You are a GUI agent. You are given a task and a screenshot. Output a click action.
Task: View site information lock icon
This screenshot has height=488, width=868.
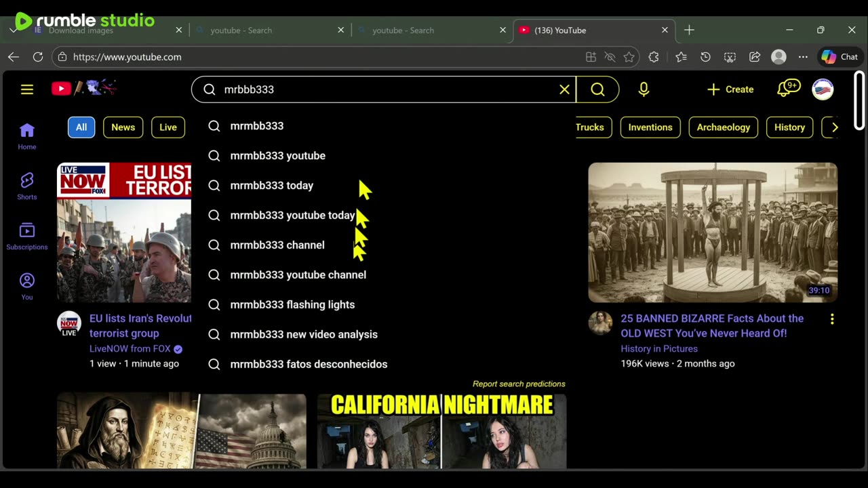point(62,57)
